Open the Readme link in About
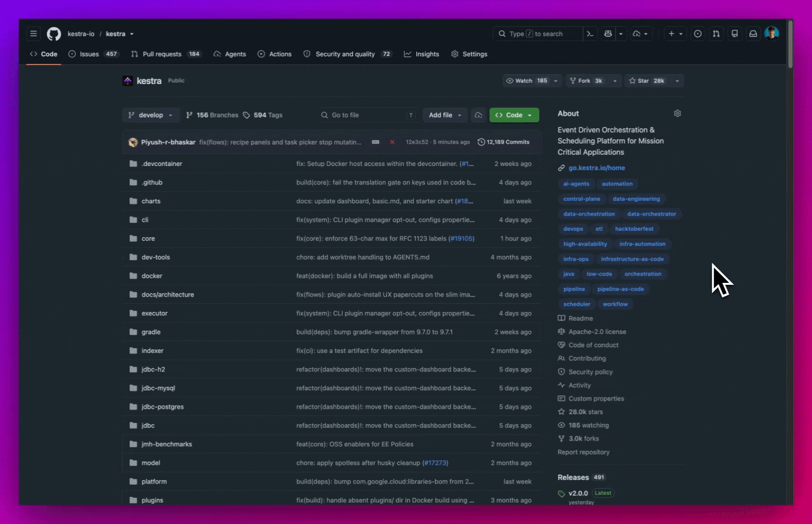812x524 pixels. [581, 318]
